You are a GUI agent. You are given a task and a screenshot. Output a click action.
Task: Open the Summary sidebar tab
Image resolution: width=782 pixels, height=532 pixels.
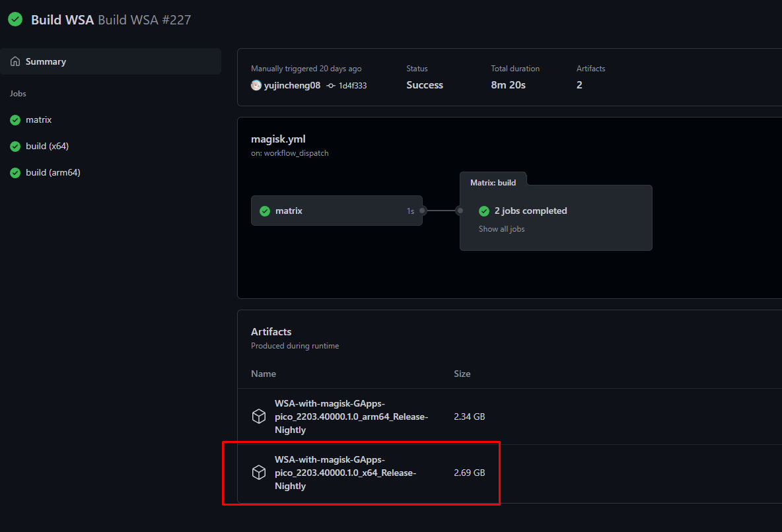tap(46, 61)
